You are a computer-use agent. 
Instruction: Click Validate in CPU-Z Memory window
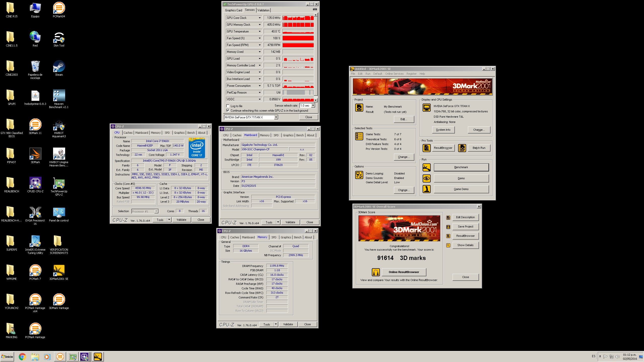(288, 324)
